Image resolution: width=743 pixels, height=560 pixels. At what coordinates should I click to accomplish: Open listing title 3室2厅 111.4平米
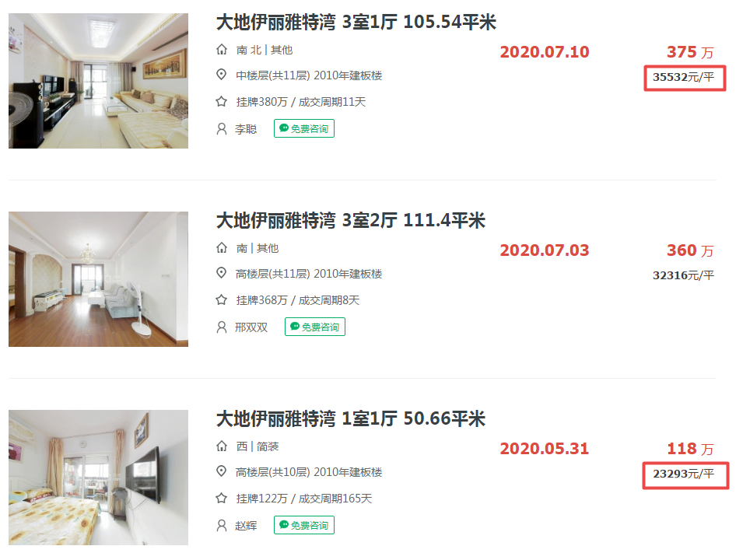351,221
